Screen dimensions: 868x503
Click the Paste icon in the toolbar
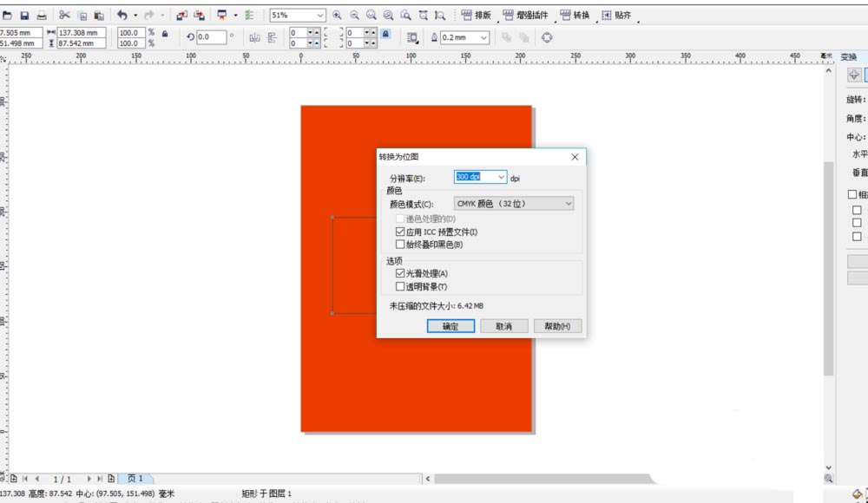[98, 15]
